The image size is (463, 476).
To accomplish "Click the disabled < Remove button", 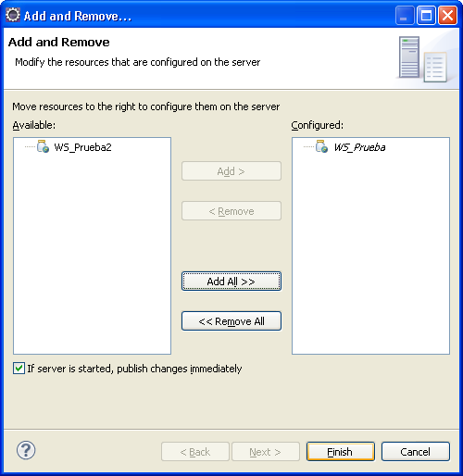I will tap(231, 211).
